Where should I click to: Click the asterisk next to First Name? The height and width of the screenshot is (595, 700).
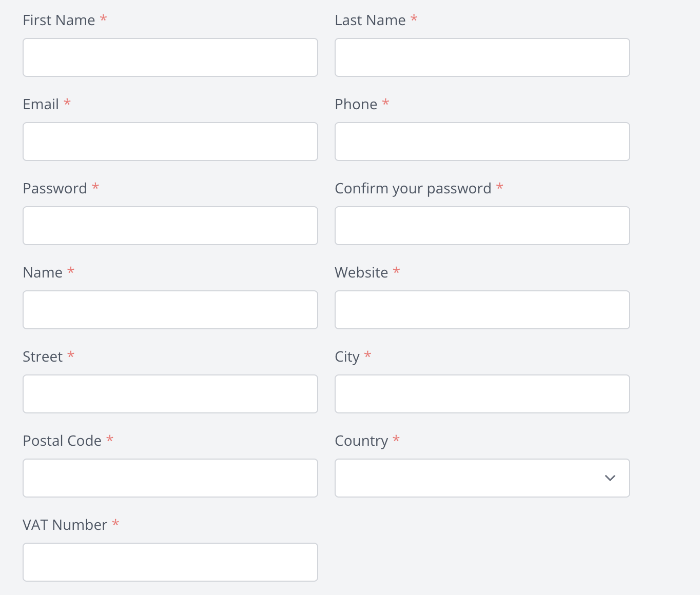tap(104, 19)
